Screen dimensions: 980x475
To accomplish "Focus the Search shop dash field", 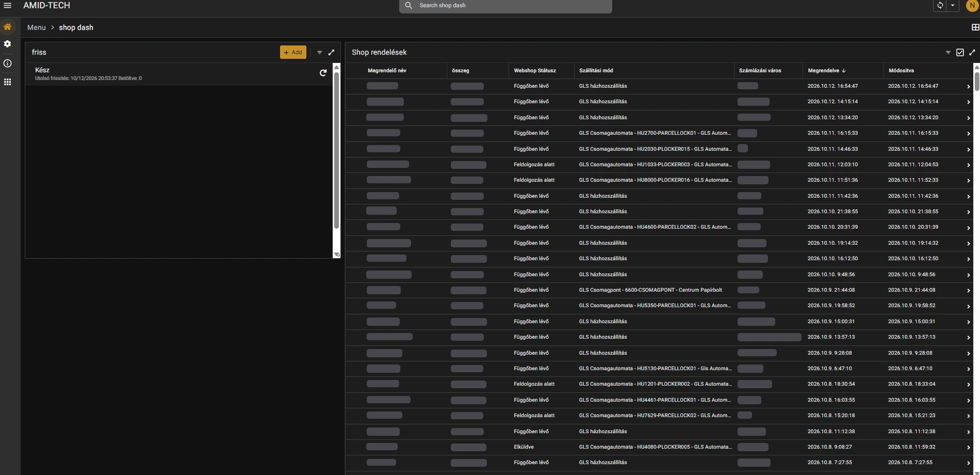I will [505, 5].
